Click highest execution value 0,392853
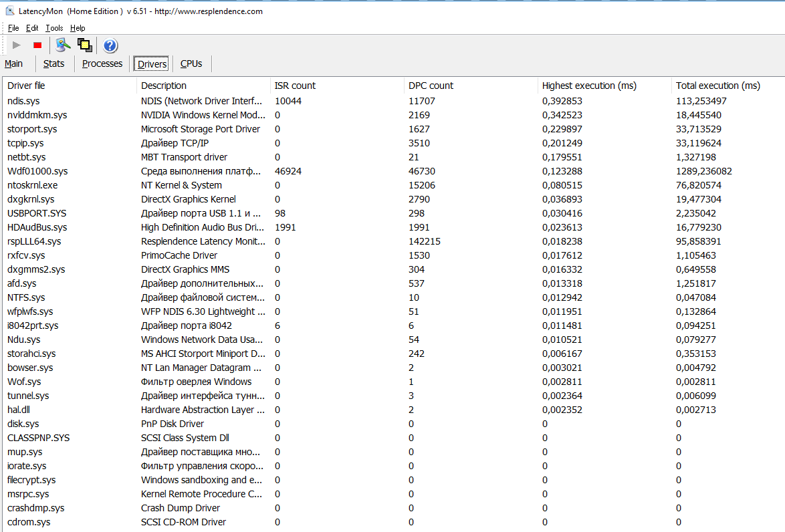This screenshot has width=785, height=532. coord(562,101)
